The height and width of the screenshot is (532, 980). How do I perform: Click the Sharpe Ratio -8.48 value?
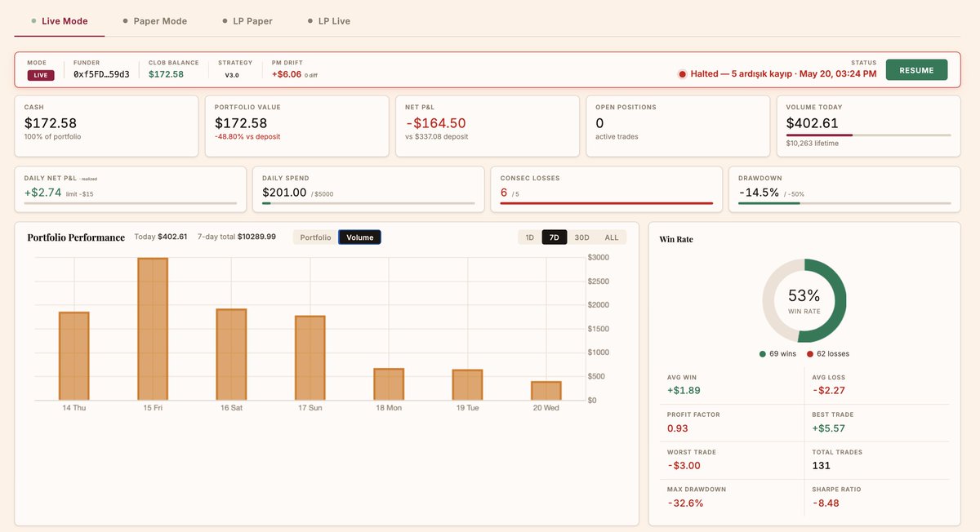pyautogui.click(x=826, y=503)
